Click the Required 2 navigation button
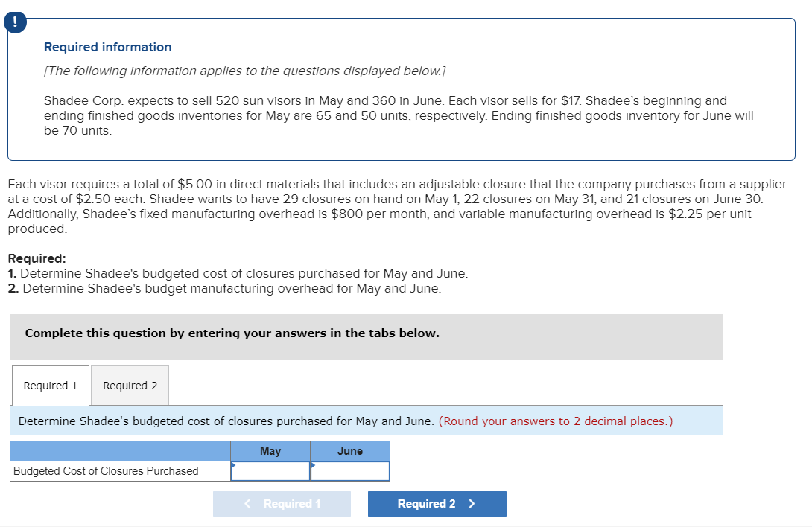Image resolution: width=812 pixels, height=527 pixels. [x=437, y=503]
